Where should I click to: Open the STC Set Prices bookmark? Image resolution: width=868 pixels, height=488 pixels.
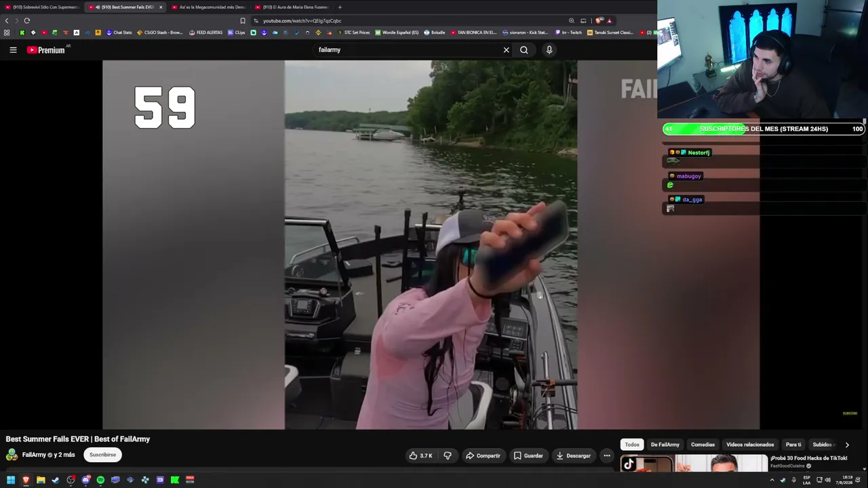(353, 33)
